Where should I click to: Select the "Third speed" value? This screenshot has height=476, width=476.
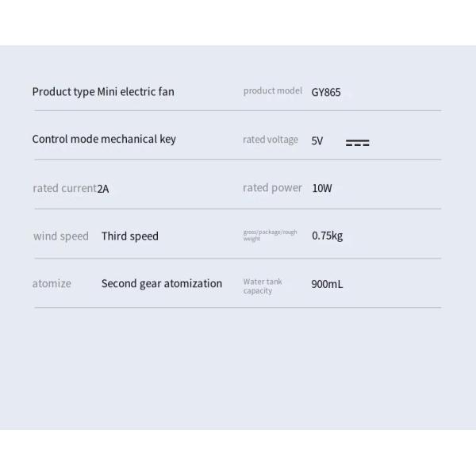pyautogui.click(x=130, y=236)
